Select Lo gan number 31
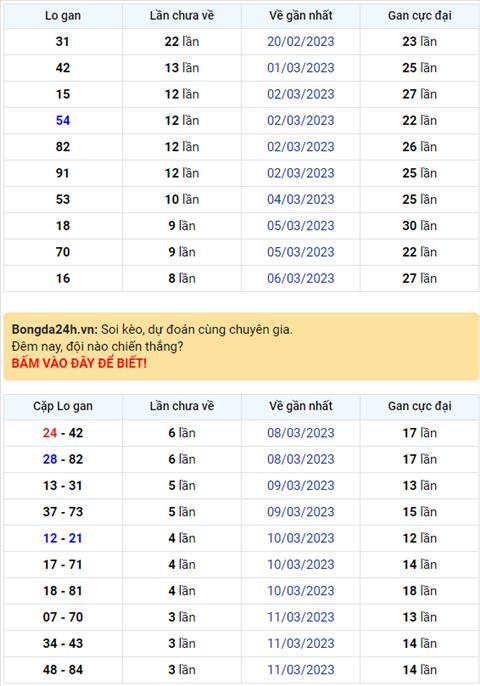Image resolution: width=480 pixels, height=686 pixels. (63, 42)
